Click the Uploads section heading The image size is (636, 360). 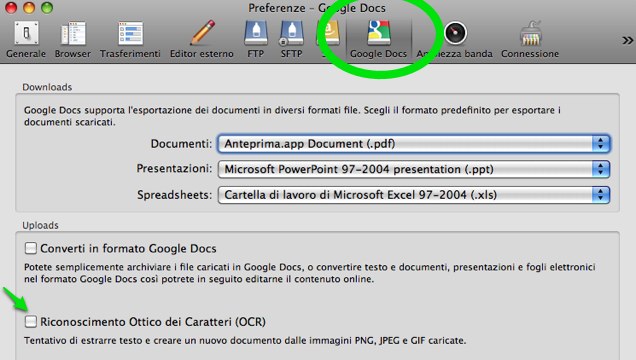click(41, 225)
